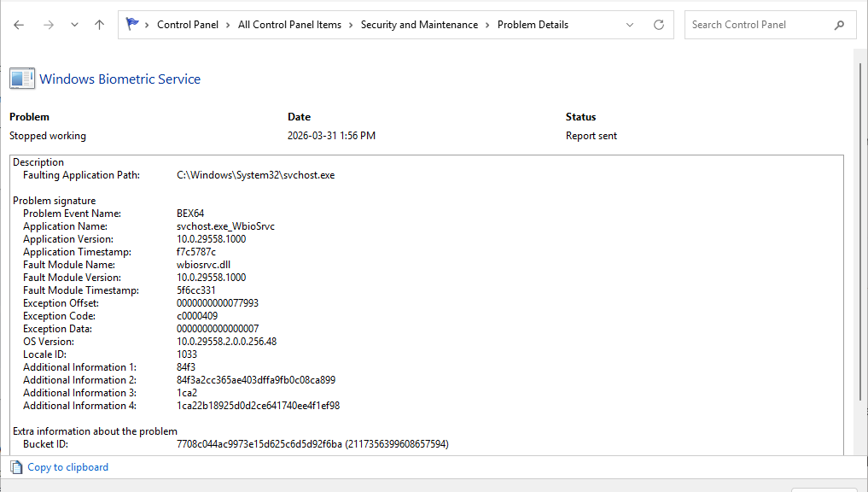Select the Bucket ID value text
868x492 pixels.
coord(312,443)
